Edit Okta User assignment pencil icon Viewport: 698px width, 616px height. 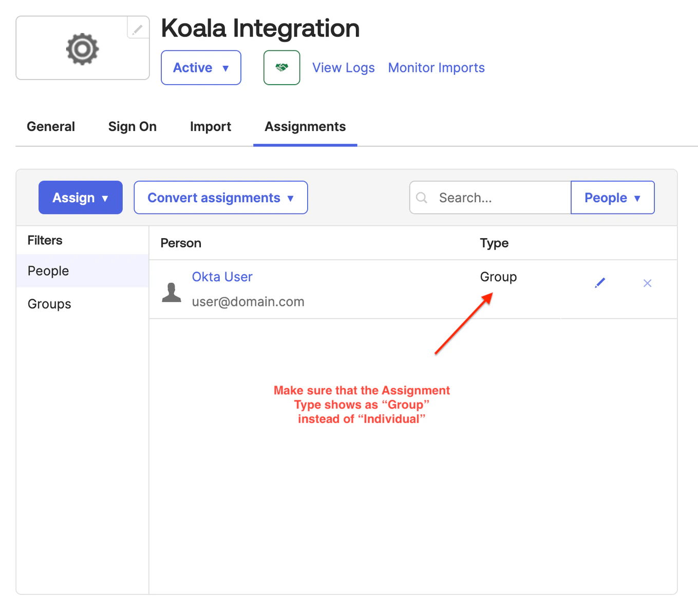(600, 283)
